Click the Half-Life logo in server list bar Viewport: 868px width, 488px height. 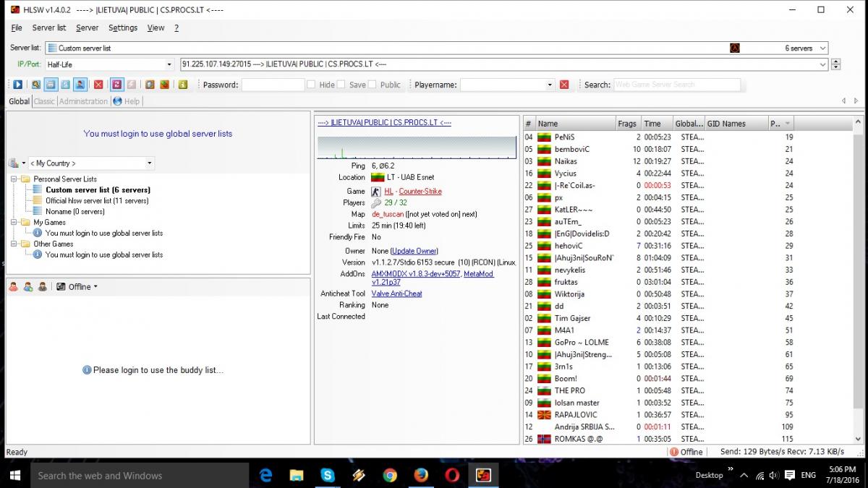[x=735, y=48]
